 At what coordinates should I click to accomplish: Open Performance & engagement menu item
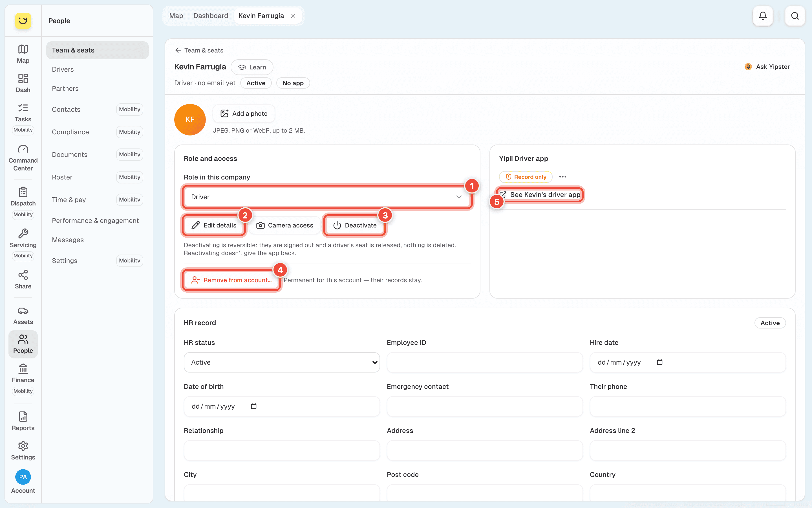point(97,221)
